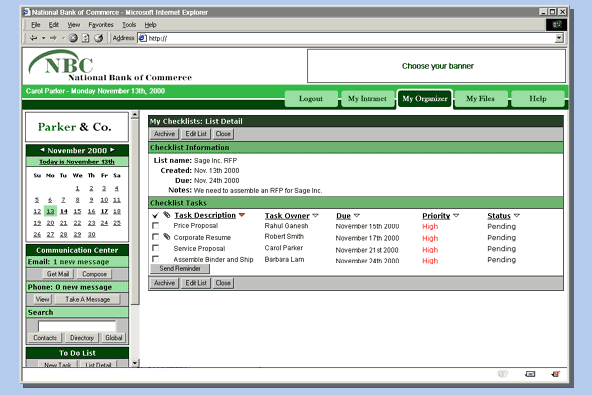Switch to the My Files tab
The height and width of the screenshot is (395, 592).
point(480,99)
